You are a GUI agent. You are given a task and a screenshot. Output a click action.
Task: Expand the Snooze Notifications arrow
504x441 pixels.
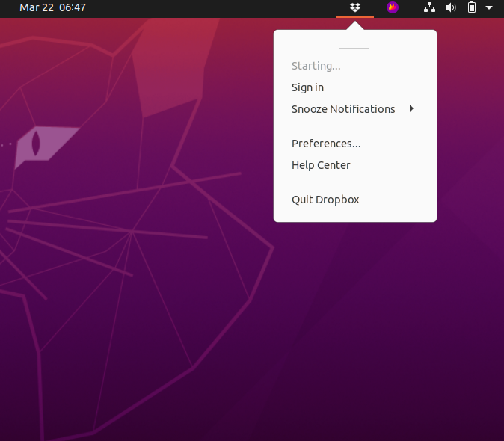(411, 108)
